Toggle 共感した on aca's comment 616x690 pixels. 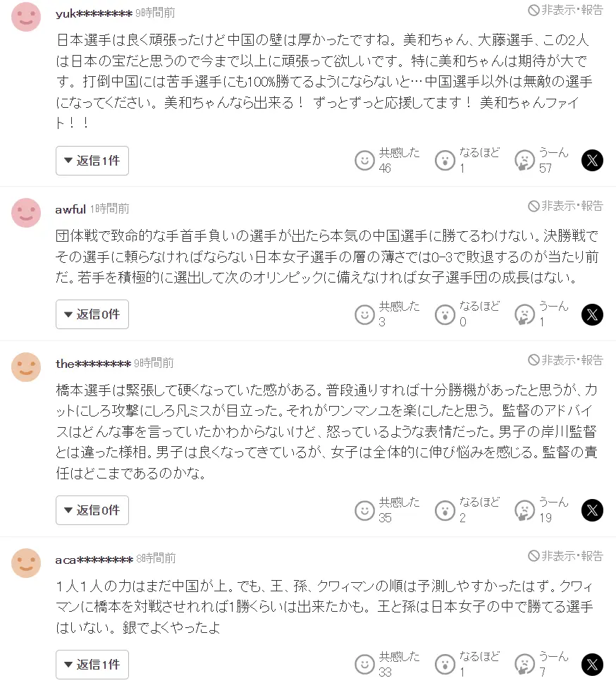pos(365,664)
